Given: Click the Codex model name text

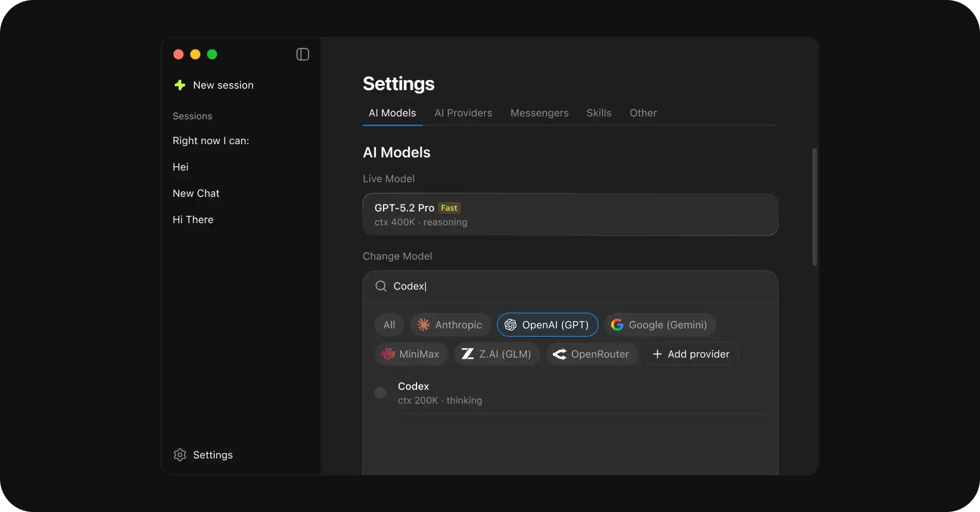Looking at the screenshot, I should coord(413,386).
